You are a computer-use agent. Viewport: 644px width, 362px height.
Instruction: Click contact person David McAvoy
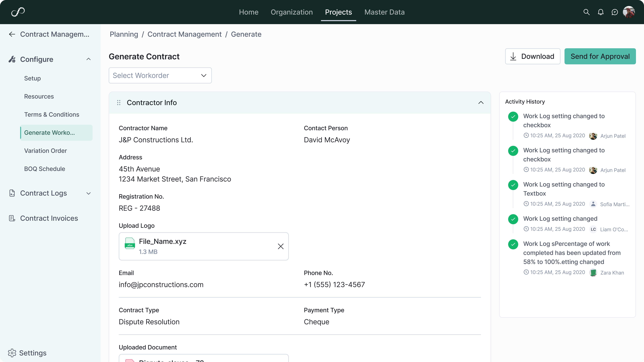327,140
